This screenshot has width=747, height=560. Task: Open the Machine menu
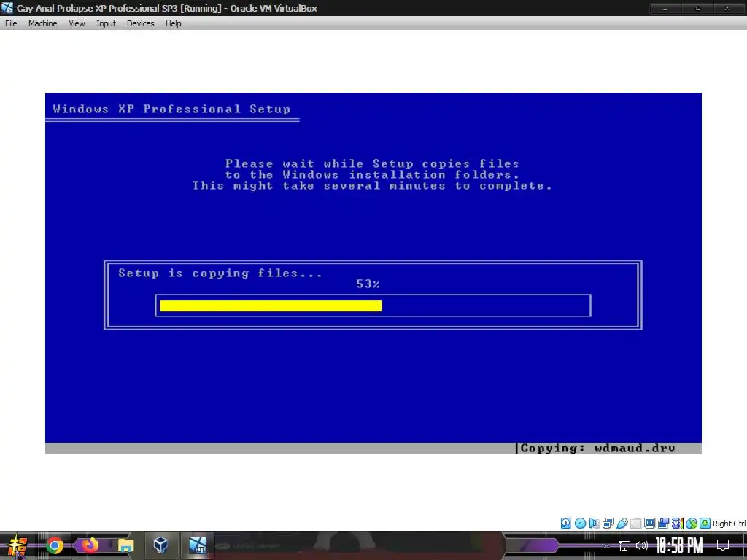[x=42, y=23]
